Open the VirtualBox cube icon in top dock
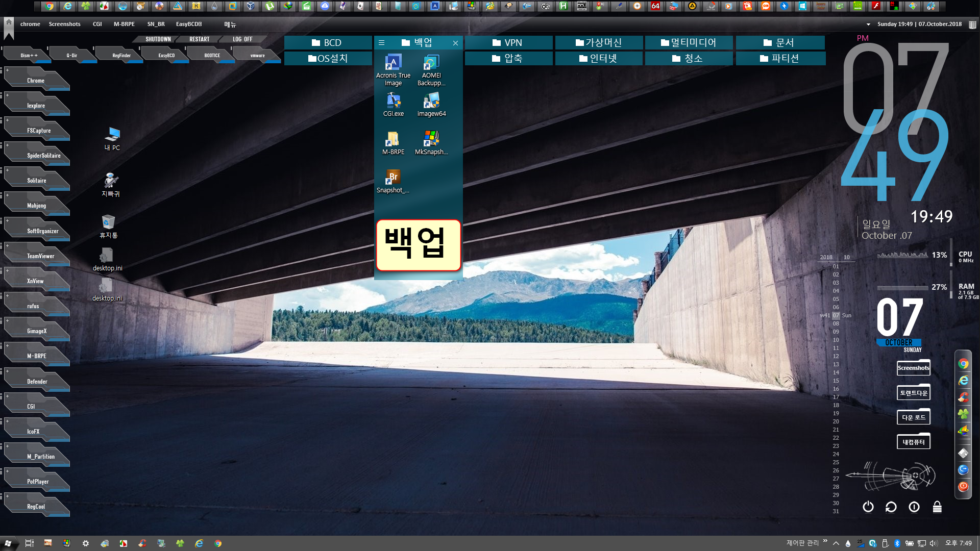This screenshot has height=551, width=980. pyautogui.click(x=252, y=6)
